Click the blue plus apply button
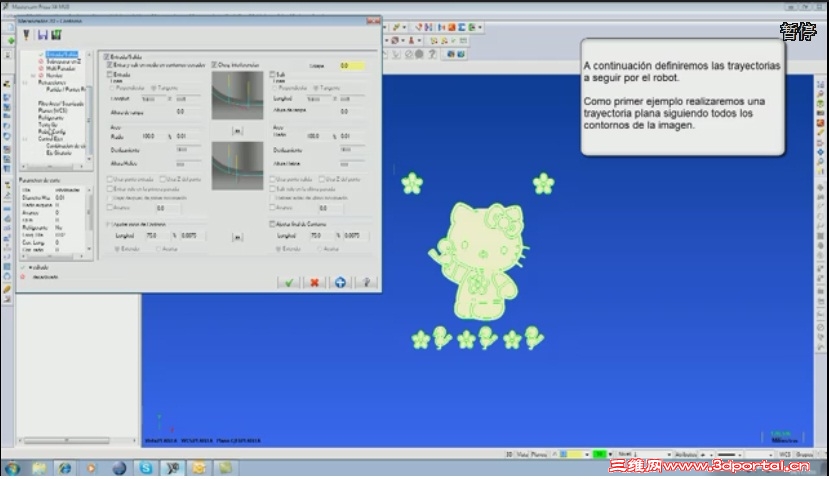This screenshot has height=479, width=829. tap(340, 282)
